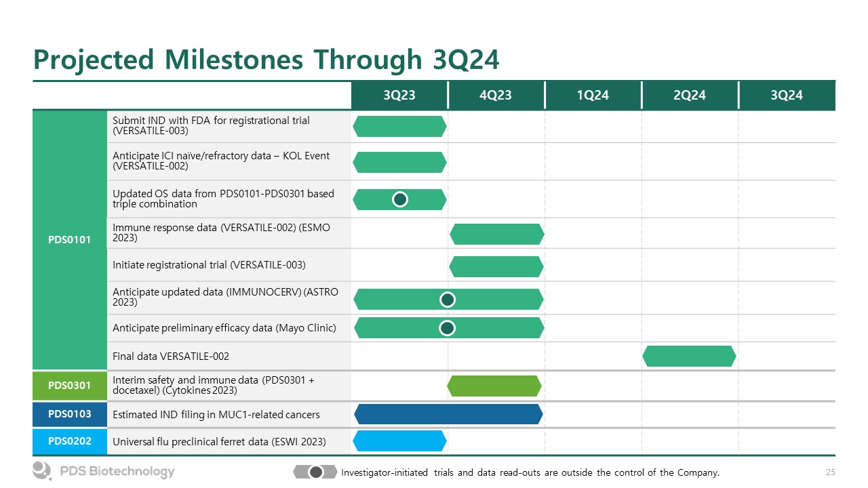Click the text 'Submit IND with FDA for registrational trial'

211,121
